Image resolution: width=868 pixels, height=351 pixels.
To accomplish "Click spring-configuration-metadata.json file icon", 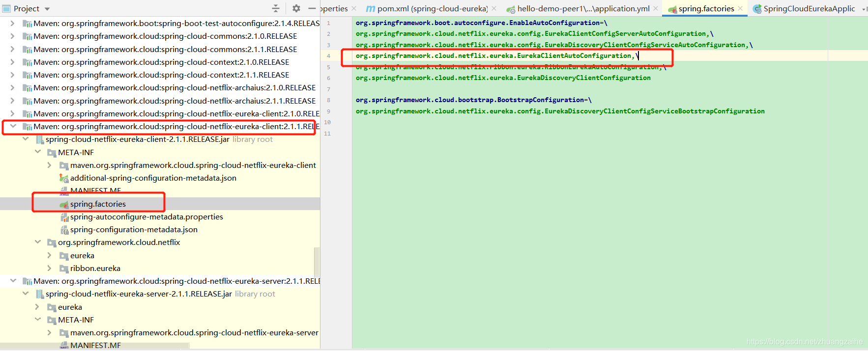I will tap(64, 230).
